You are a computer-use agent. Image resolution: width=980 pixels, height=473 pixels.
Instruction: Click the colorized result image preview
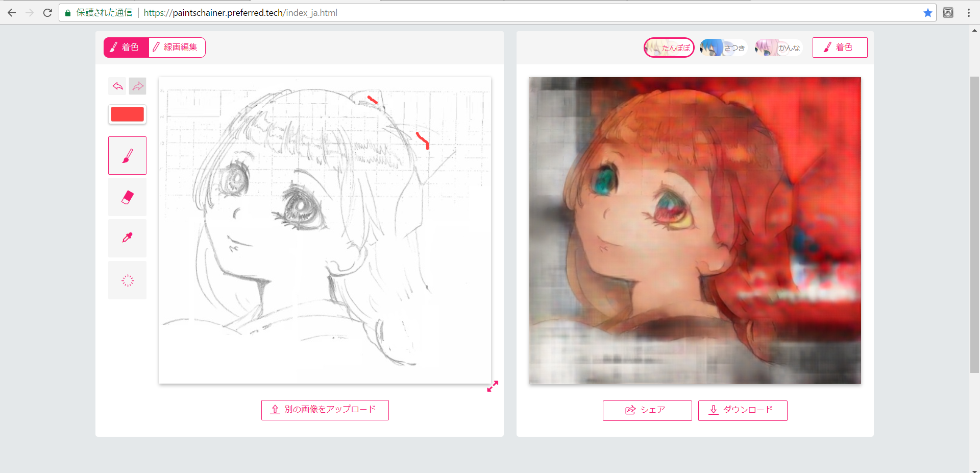click(695, 230)
